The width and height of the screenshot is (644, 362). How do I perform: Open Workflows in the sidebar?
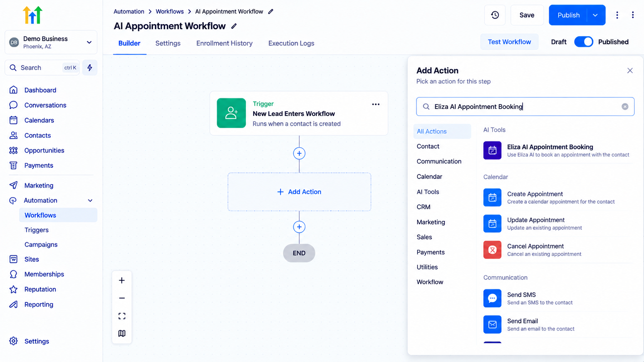58,215
